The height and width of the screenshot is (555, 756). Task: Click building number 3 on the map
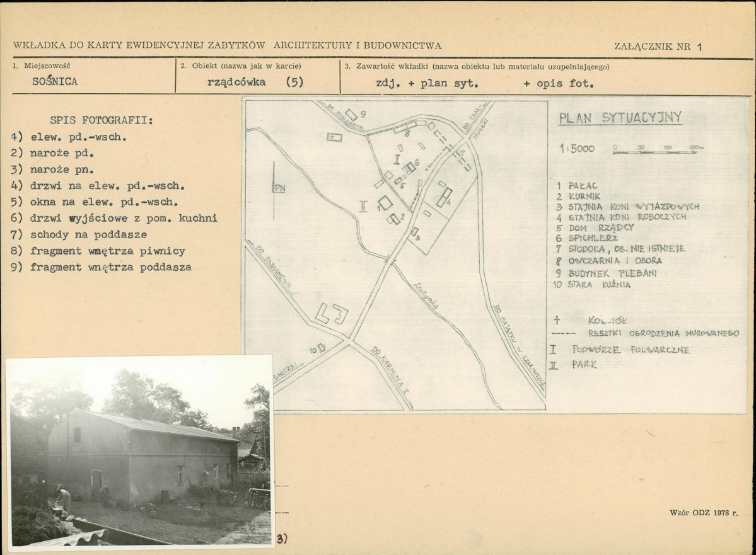coord(415,233)
